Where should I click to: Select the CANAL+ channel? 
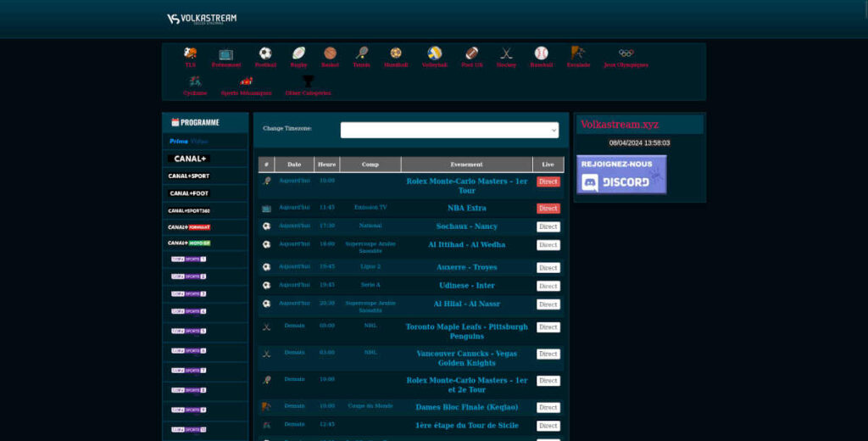click(x=189, y=159)
